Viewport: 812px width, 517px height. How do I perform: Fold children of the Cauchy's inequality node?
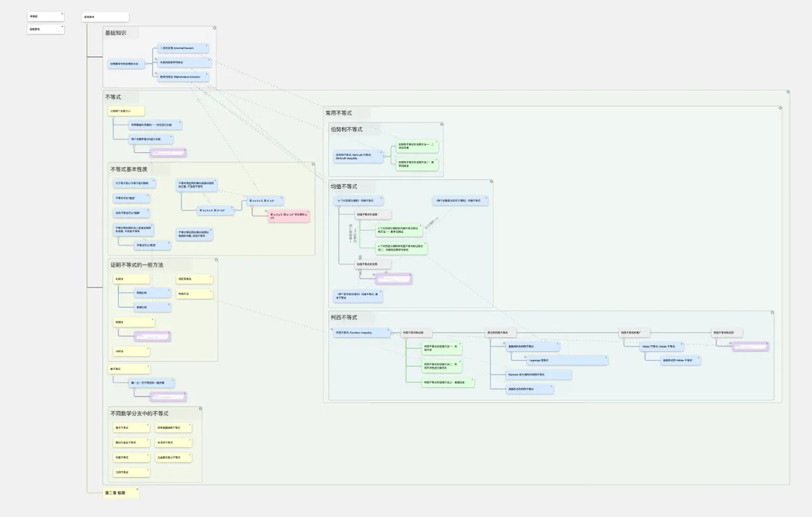point(392,332)
